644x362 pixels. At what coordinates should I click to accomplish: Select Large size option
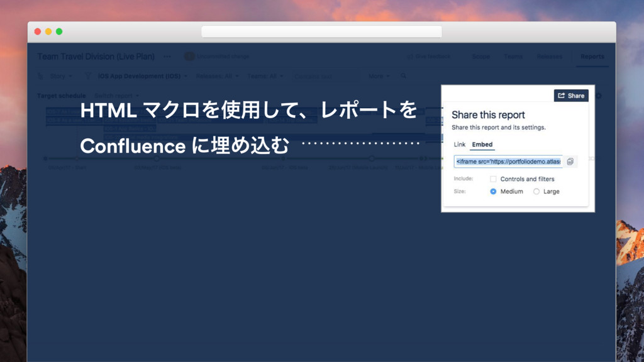click(x=536, y=192)
